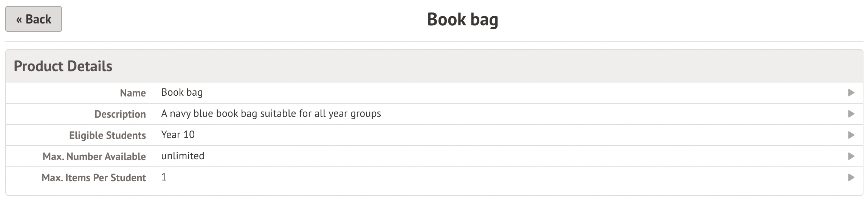Click the 'Book bag' page title
Screen dimensions: 868x202
[x=462, y=20]
